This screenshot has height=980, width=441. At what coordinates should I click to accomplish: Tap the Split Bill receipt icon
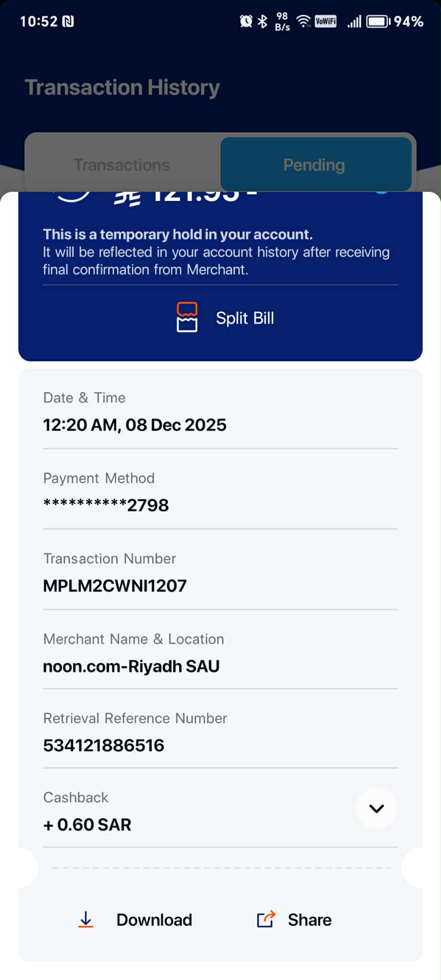click(187, 317)
